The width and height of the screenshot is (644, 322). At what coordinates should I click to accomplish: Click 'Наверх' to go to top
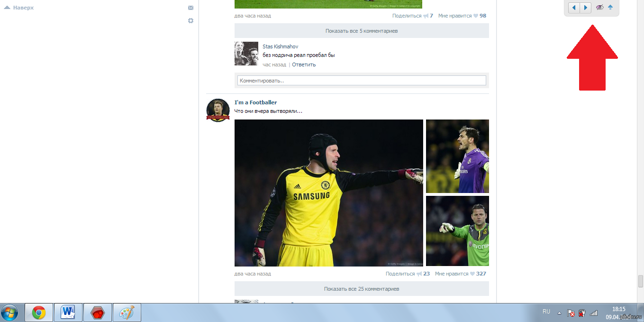pos(23,8)
